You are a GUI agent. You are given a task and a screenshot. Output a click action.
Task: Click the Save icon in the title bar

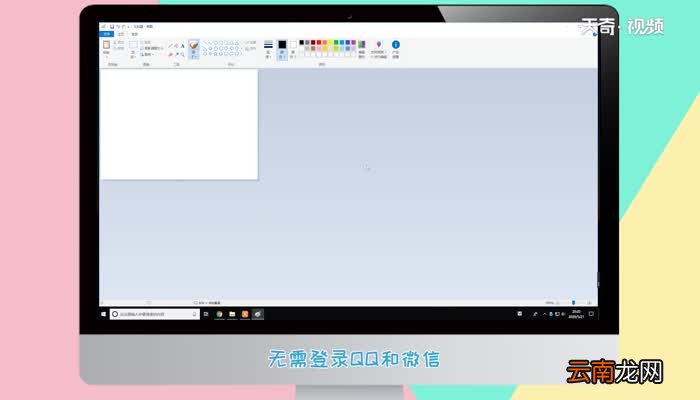(112, 27)
